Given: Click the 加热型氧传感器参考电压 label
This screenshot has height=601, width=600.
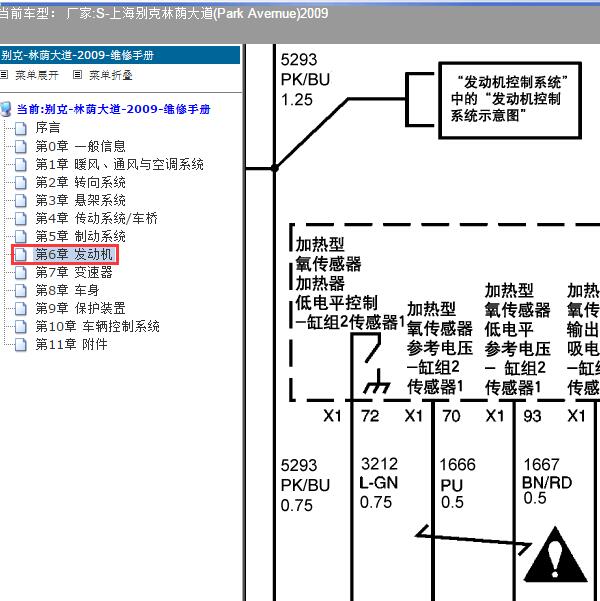Looking at the screenshot, I should 439,348.
